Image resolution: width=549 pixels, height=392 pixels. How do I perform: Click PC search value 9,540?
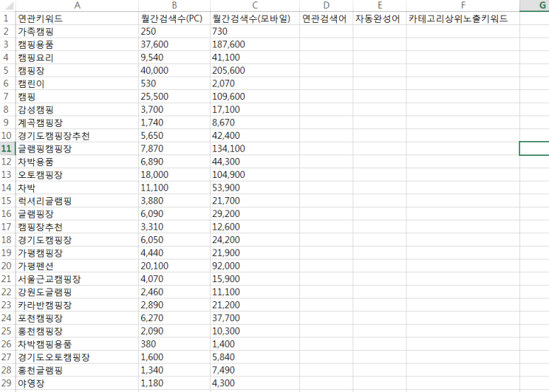tap(174, 58)
